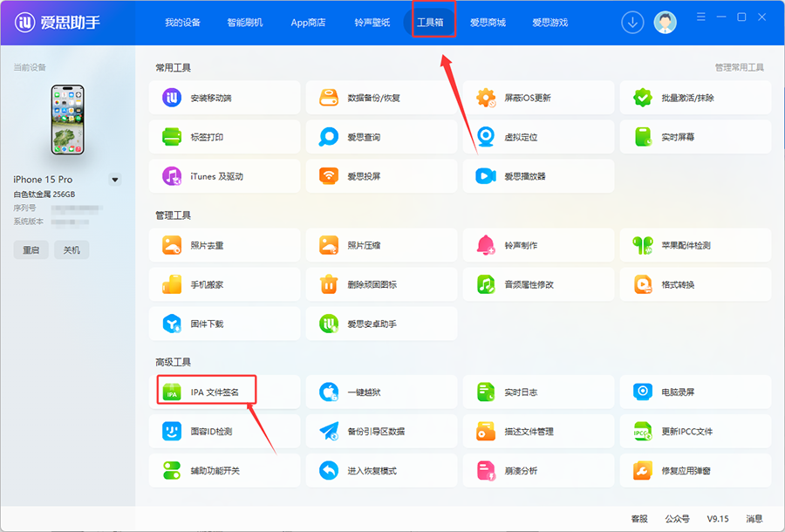The image size is (785, 532).
Task: Open 删除顽固图标 trash icon
Action: click(329, 284)
